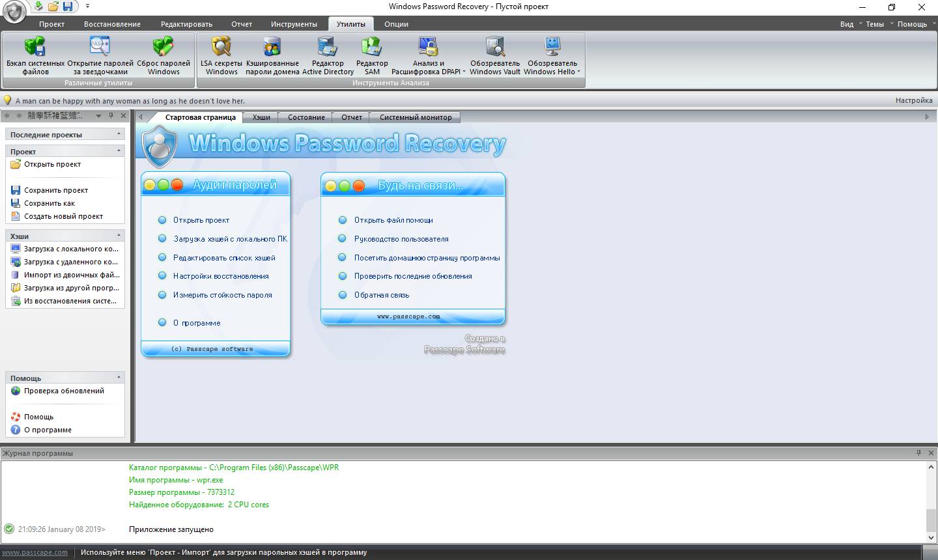Open the Windows Vault explorer
The image size is (938, 560).
click(495, 56)
